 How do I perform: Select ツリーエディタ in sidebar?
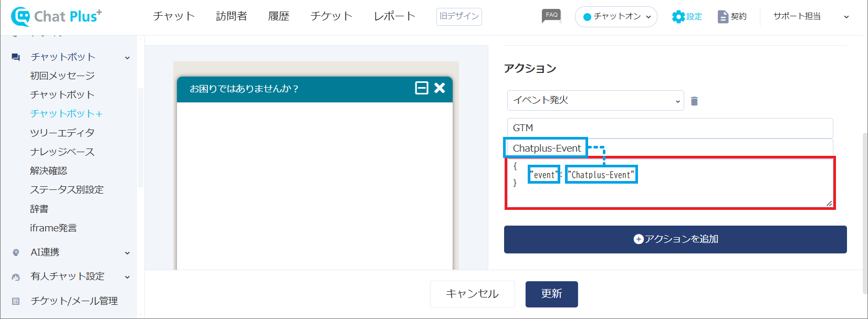point(62,133)
